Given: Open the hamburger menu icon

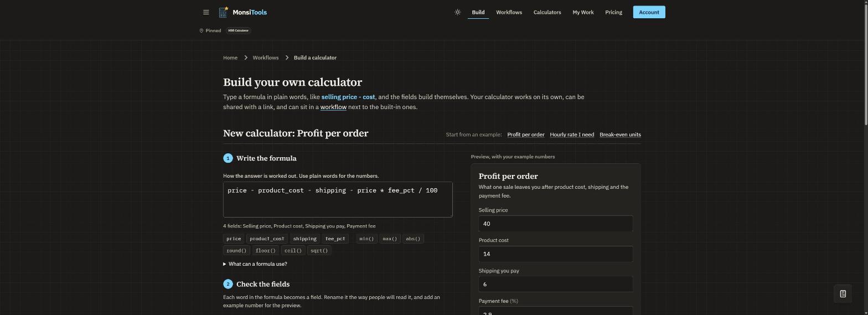Looking at the screenshot, I should pos(206,12).
